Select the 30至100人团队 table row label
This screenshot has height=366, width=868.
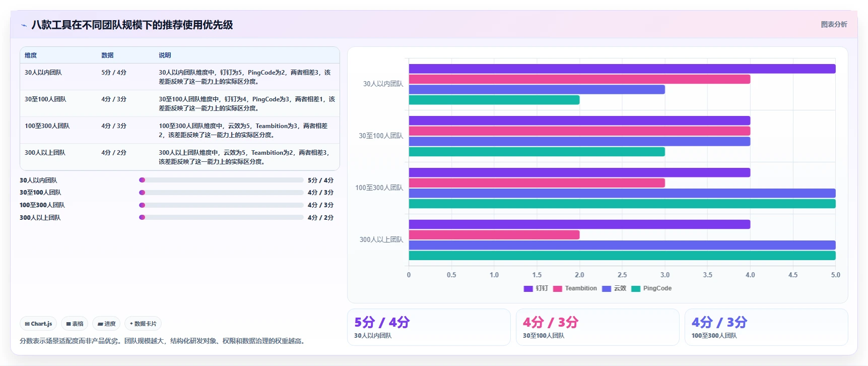(45, 99)
